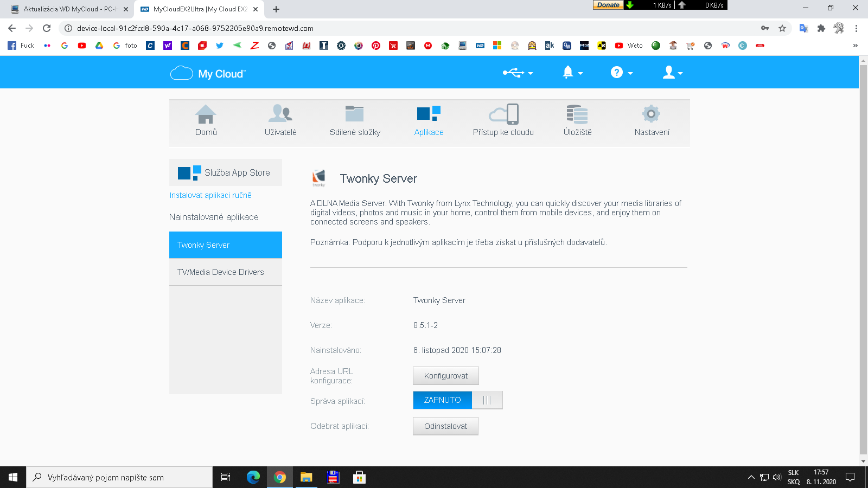Show more bookmarks with the chevron

[x=856, y=46]
